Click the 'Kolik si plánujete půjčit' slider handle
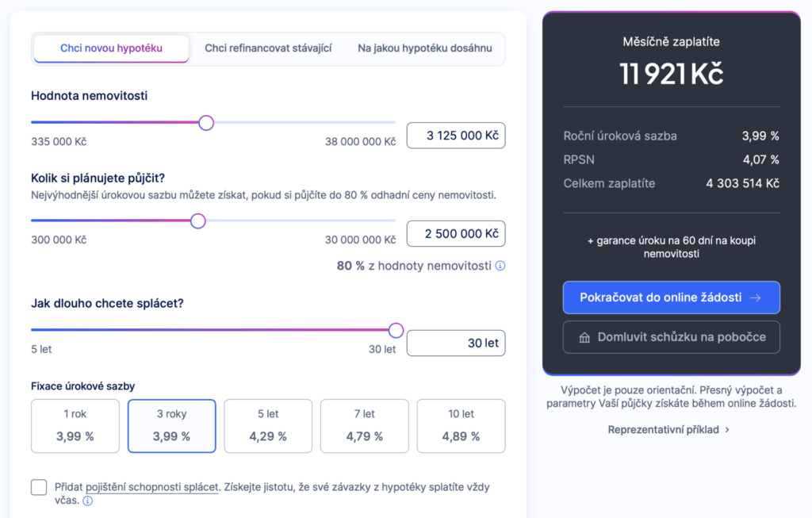 point(198,221)
